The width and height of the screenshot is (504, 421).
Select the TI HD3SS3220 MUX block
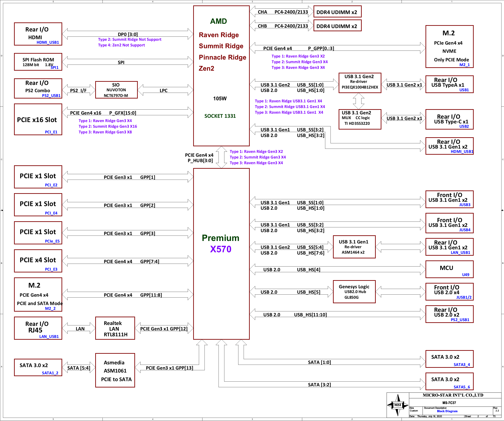coord(360,119)
